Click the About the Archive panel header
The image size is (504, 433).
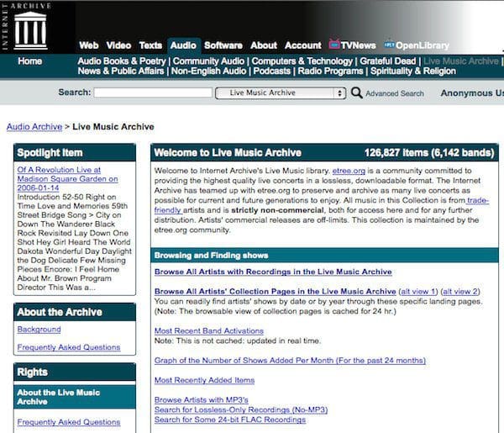(x=75, y=312)
